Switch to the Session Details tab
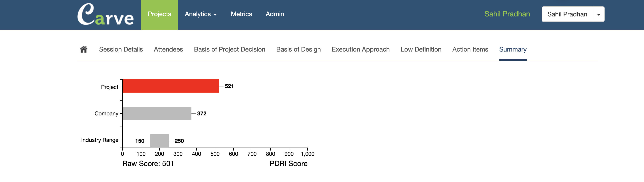 pyautogui.click(x=121, y=49)
